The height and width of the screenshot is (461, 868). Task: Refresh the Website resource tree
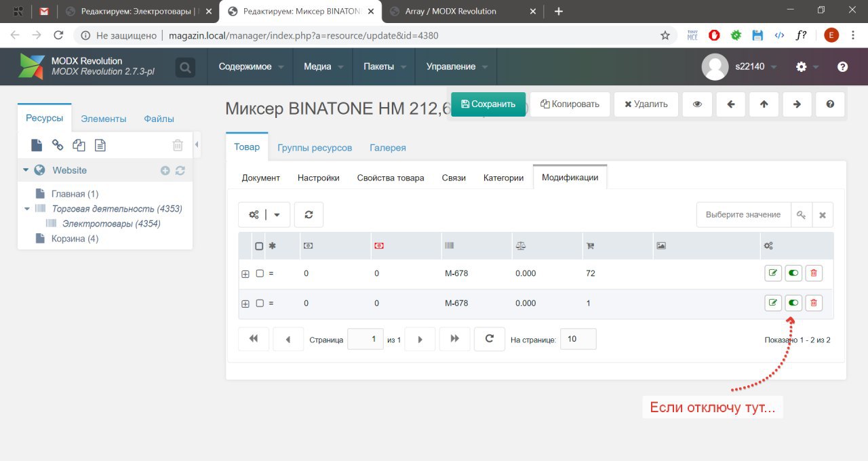pos(180,171)
